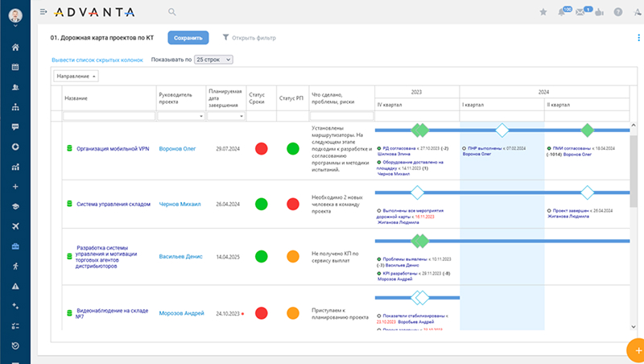Click 'Вывести список скрытых колонок' link
Image resolution: width=644 pixels, height=364 pixels.
[97, 60]
